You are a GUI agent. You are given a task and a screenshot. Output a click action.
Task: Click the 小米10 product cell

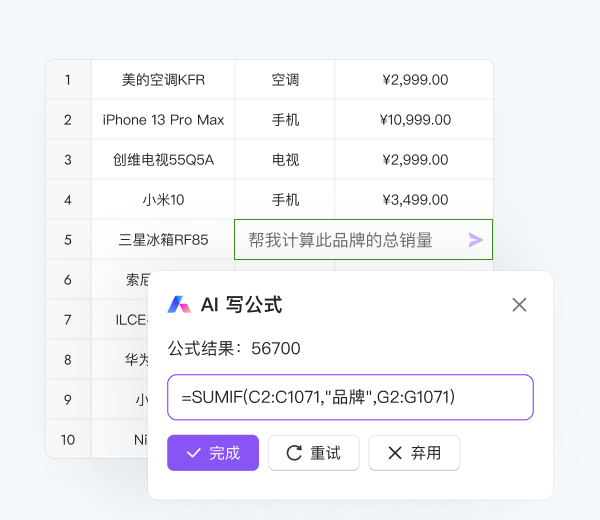[x=163, y=200]
